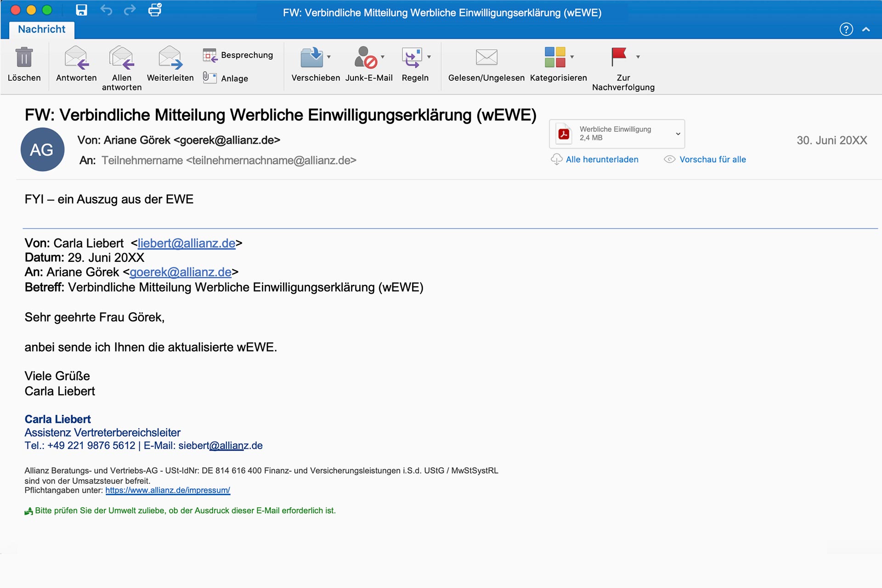Toggle Gelesen/Ungelesen read status

486,58
